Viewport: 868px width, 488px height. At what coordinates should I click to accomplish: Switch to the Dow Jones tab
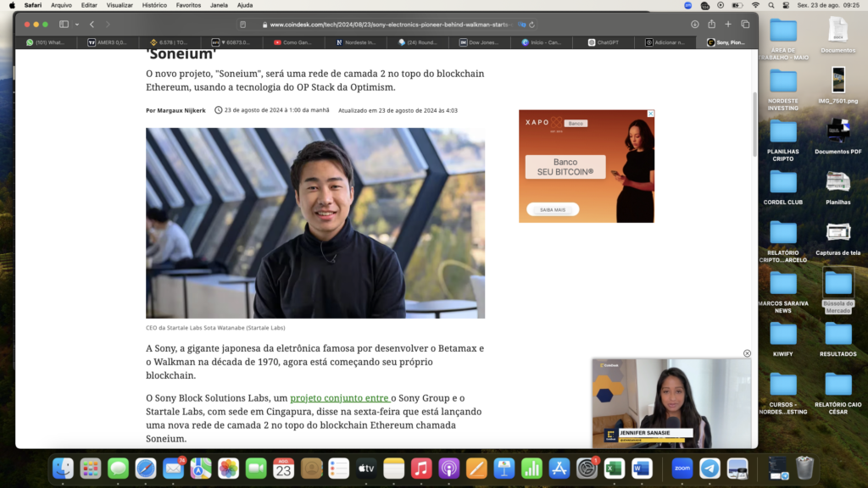480,42
